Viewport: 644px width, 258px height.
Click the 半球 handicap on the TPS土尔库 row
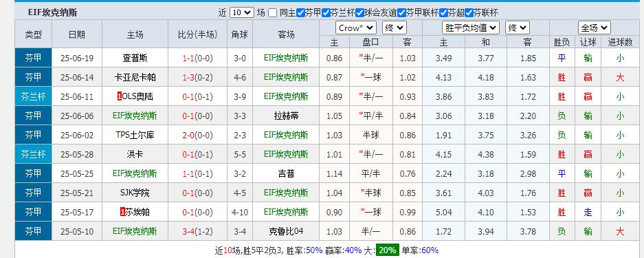(371, 135)
